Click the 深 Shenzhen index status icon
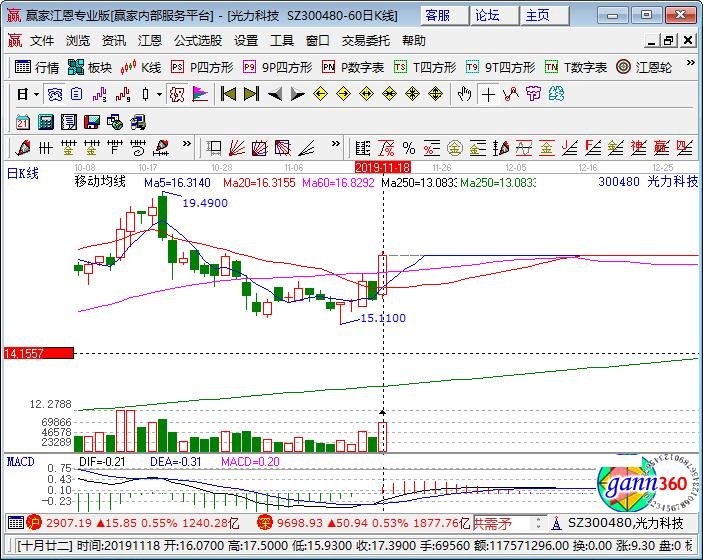 265,523
